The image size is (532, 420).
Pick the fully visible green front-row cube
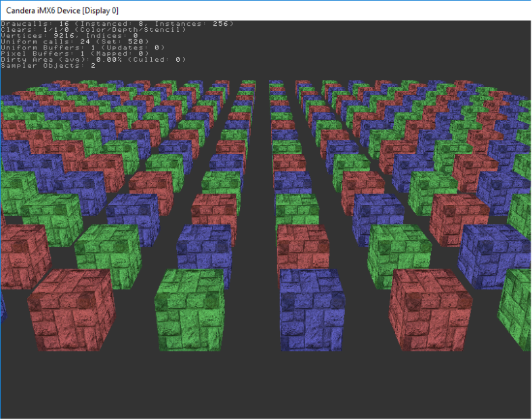pos(190,310)
